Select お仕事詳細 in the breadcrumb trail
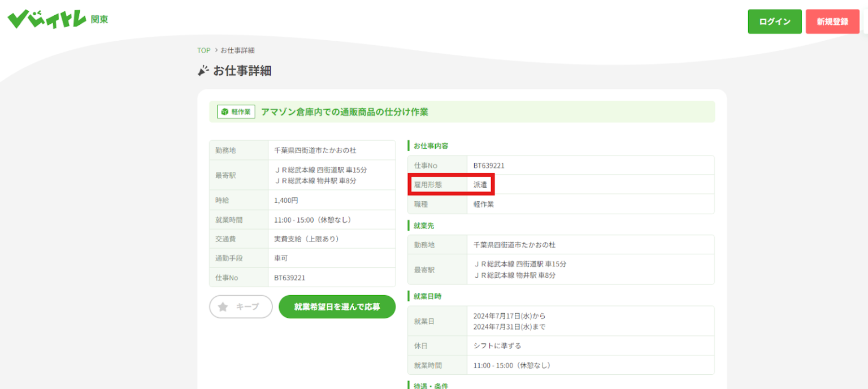Viewport: 868px width, 389px height. [237, 50]
